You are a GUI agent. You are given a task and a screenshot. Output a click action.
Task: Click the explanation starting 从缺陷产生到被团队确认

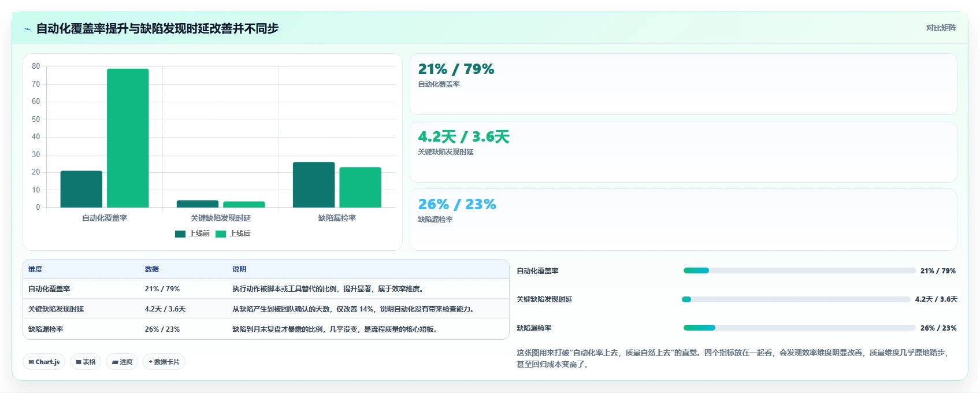point(355,309)
